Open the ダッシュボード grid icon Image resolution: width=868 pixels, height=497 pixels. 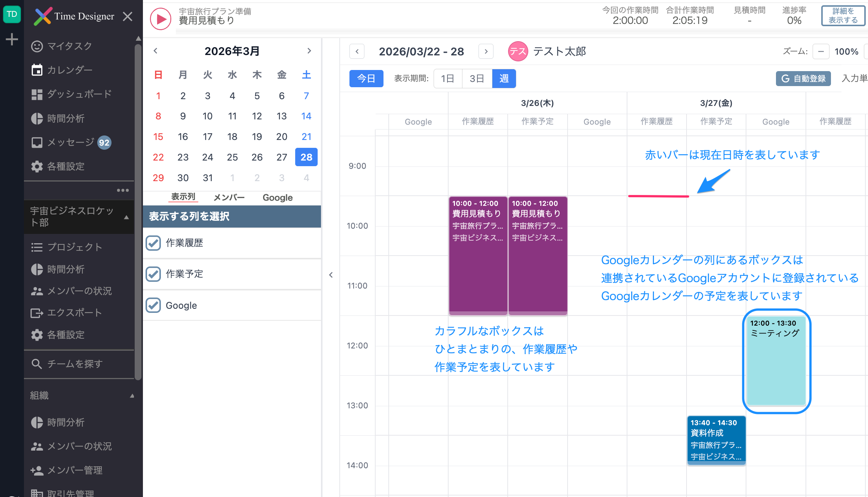[x=37, y=94]
